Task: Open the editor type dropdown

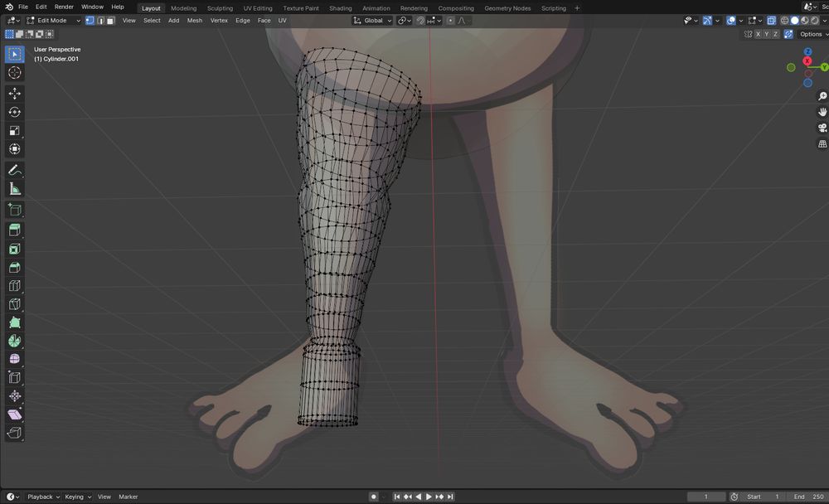Action: coord(12,21)
